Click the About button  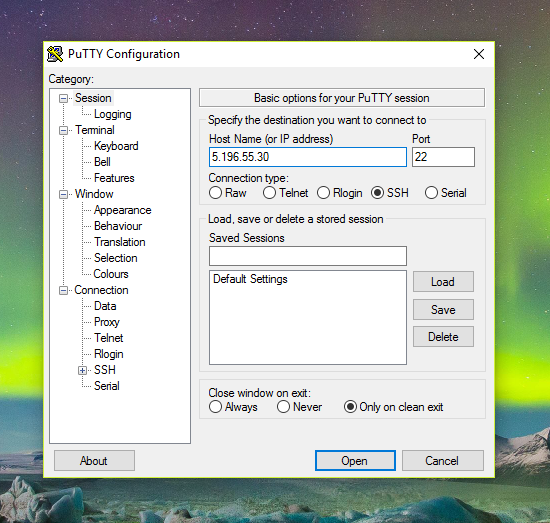[94, 461]
